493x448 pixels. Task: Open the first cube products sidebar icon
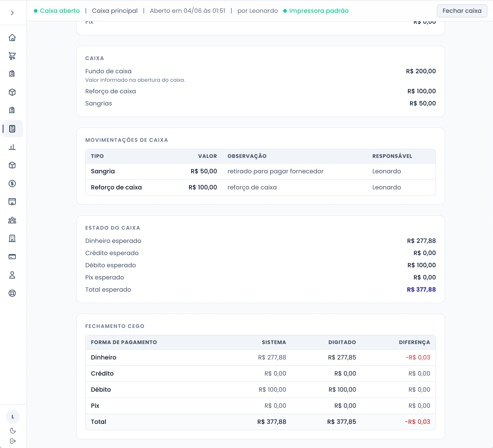point(12,92)
